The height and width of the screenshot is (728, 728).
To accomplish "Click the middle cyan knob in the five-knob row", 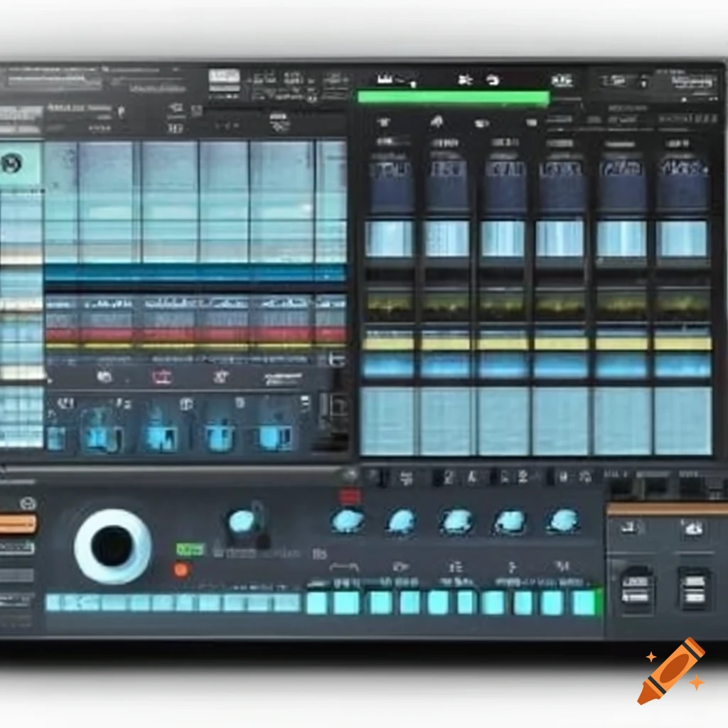I will click(456, 520).
